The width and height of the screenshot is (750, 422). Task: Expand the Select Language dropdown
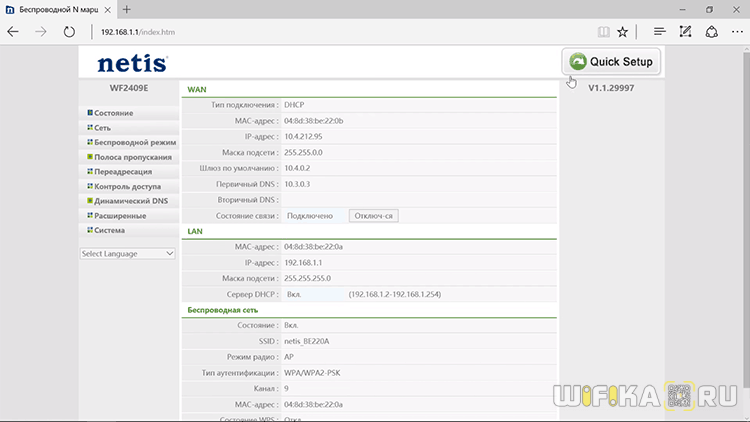pyautogui.click(x=127, y=254)
